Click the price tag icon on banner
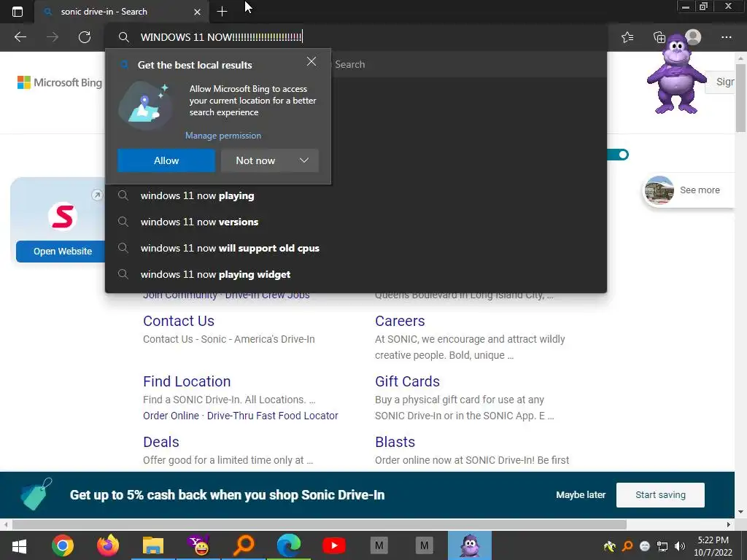This screenshot has height=560, width=747. click(36, 494)
